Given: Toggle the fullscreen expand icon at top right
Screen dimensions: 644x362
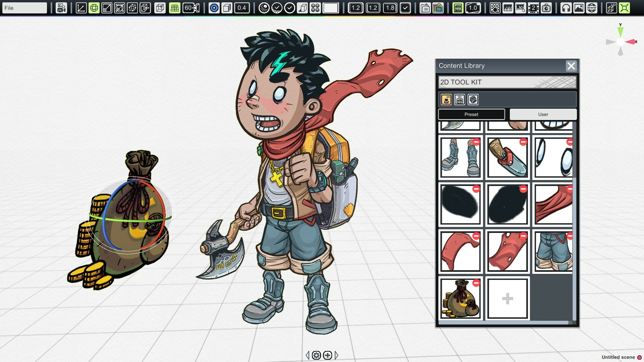Looking at the screenshot, I should pos(625,8).
